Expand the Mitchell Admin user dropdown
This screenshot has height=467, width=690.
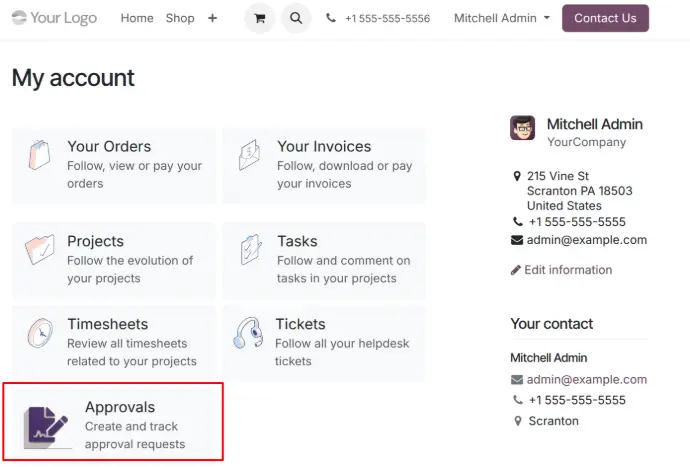click(501, 18)
